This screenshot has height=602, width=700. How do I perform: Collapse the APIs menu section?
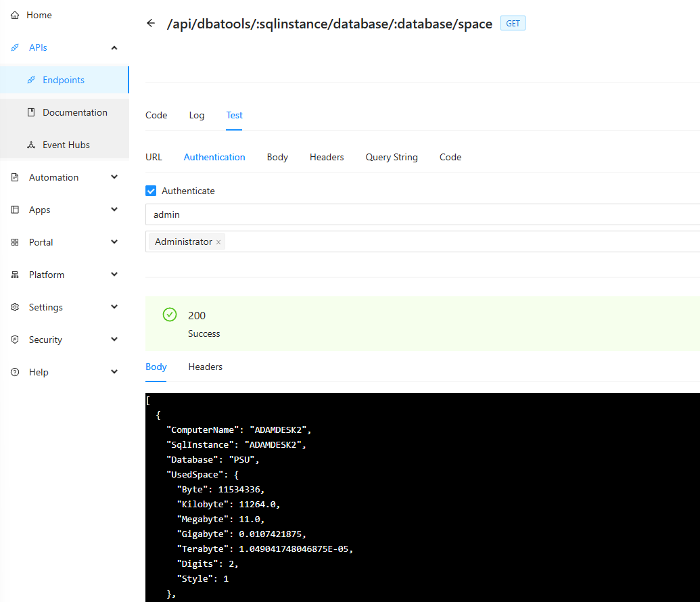(114, 48)
